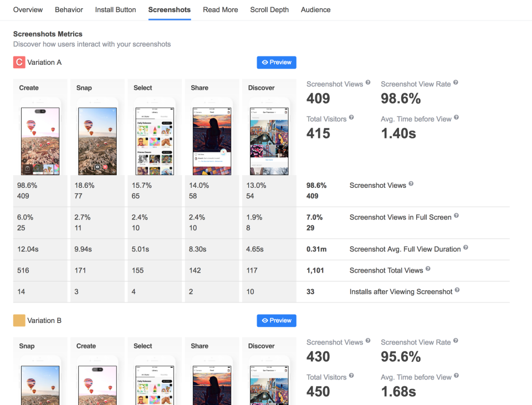Click Variation A's red C identifier badge

pos(19,62)
